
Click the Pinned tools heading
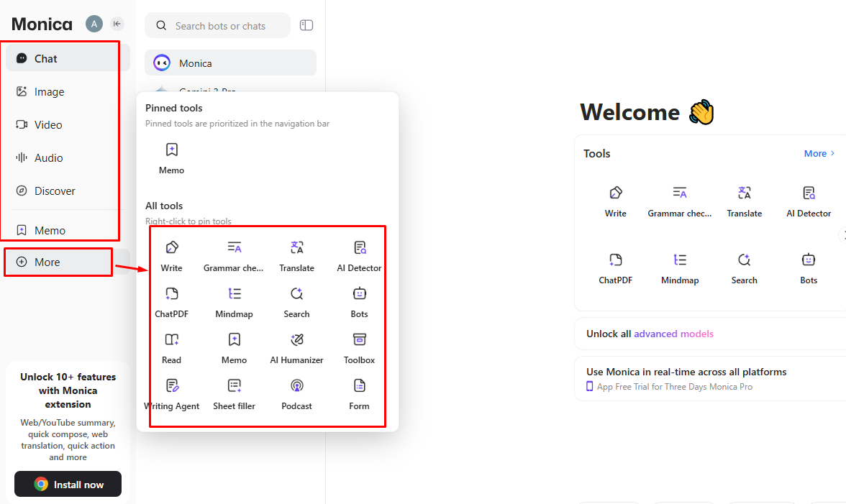174,108
